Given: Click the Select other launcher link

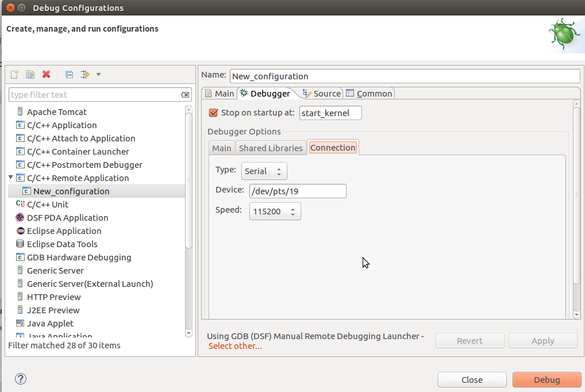Looking at the screenshot, I should pos(235,346).
